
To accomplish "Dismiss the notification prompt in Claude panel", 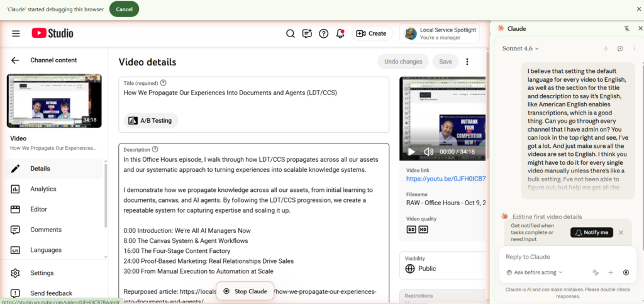I will pos(621,232).
